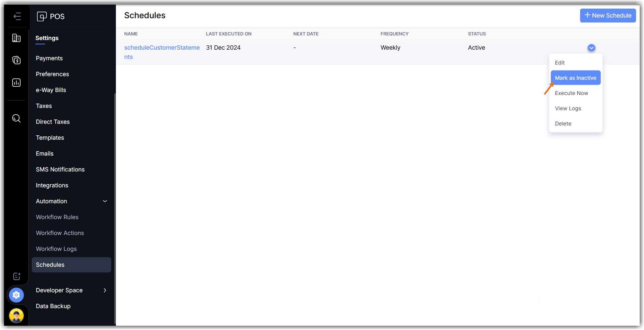Open the organization building icon in left rail
Viewport: 644px width, 330px height.
(x=16, y=38)
